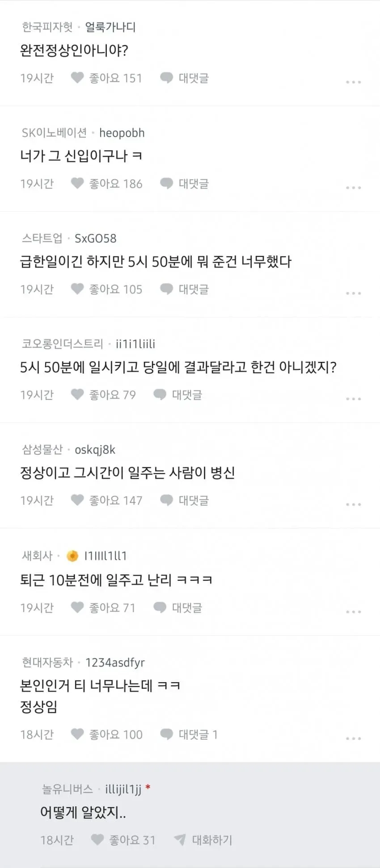Like the 한국피자헛 comment with heart icon
Image resolution: width=380 pixels, height=868 pixels.
click(77, 78)
